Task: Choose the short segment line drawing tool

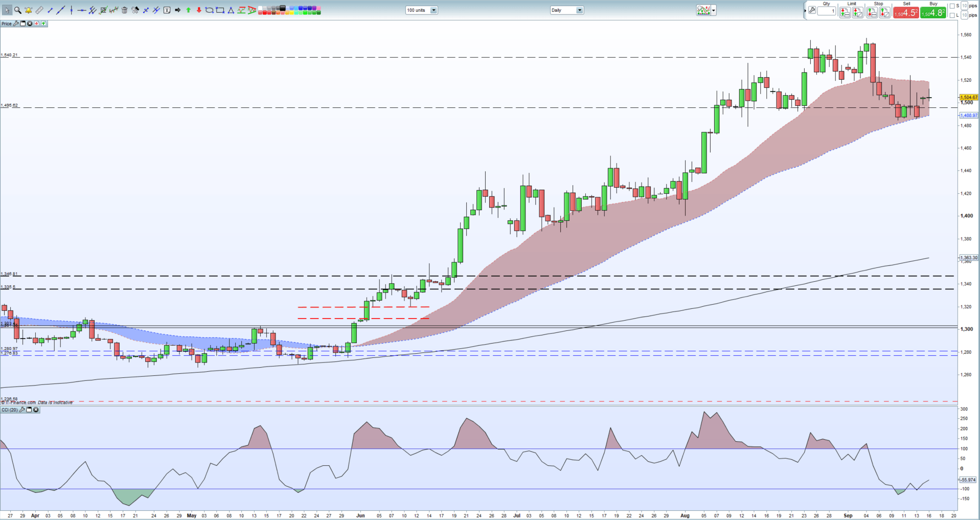Action: click(x=50, y=10)
